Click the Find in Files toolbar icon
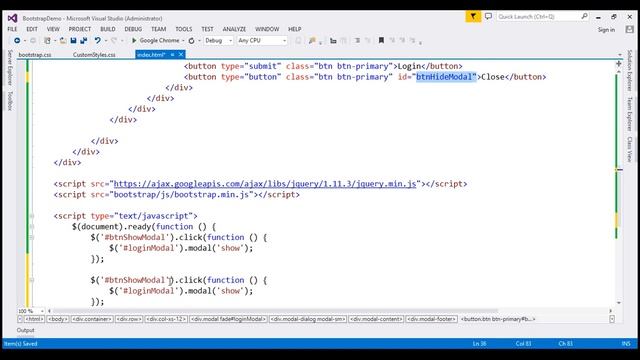The height and width of the screenshot is (360, 640). point(312,40)
